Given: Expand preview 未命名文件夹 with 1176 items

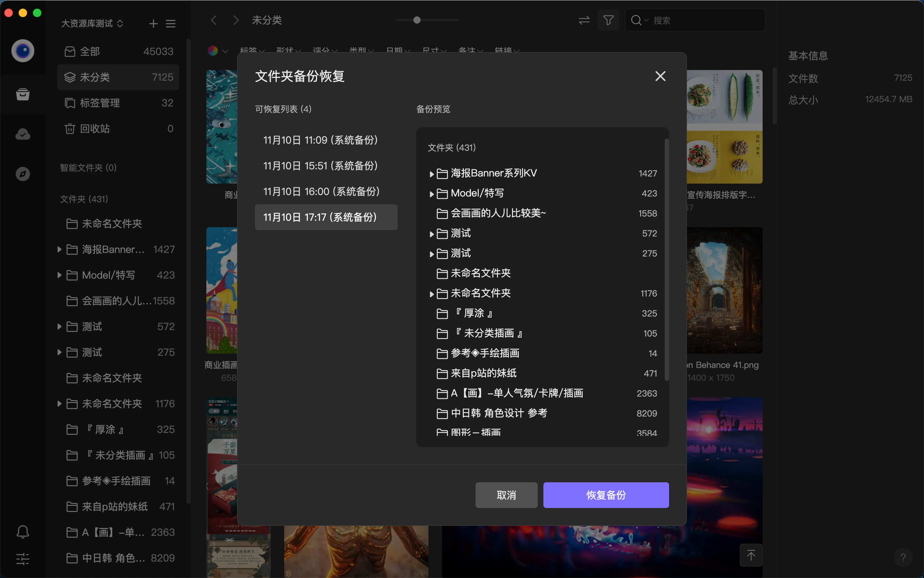Looking at the screenshot, I should click(x=431, y=294).
